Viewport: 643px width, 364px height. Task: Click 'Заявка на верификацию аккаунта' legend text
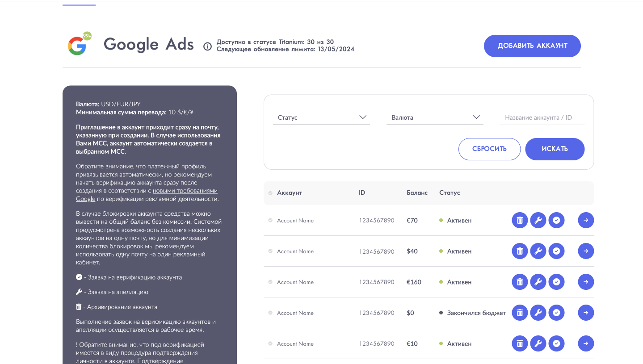(135, 277)
